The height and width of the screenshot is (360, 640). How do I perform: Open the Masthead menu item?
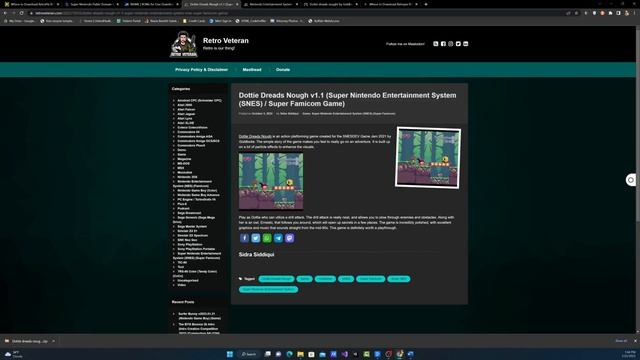(252, 70)
